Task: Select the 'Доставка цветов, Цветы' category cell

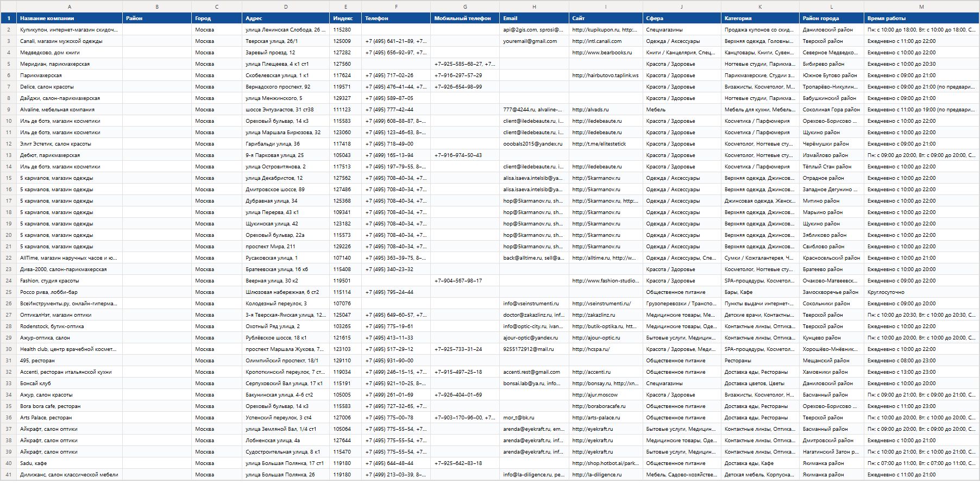Action: coord(760,384)
